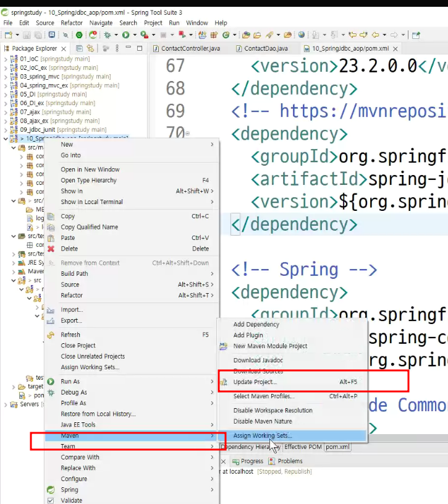Screen dimensions: 448x504
Task: Click the Boot Dashboard green power icon
Action: 79,35
